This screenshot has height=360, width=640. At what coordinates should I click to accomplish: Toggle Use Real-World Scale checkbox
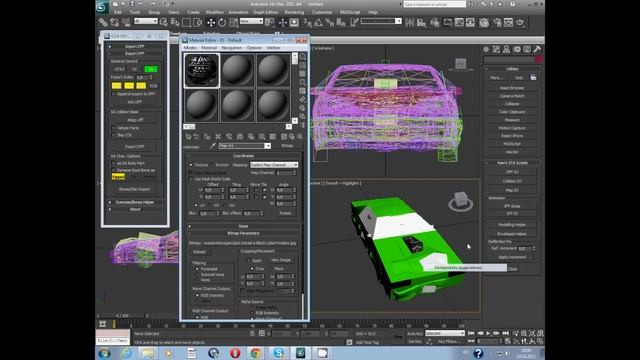pyautogui.click(x=191, y=179)
